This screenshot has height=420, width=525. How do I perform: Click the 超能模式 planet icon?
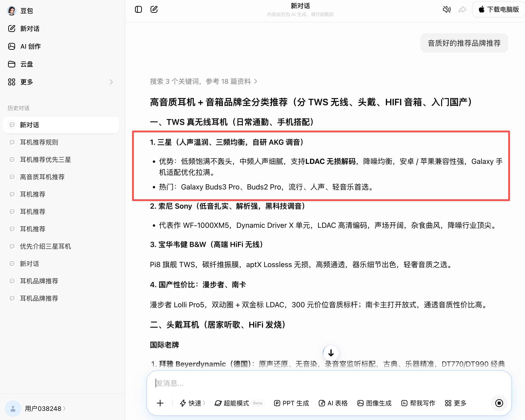pos(218,403)
